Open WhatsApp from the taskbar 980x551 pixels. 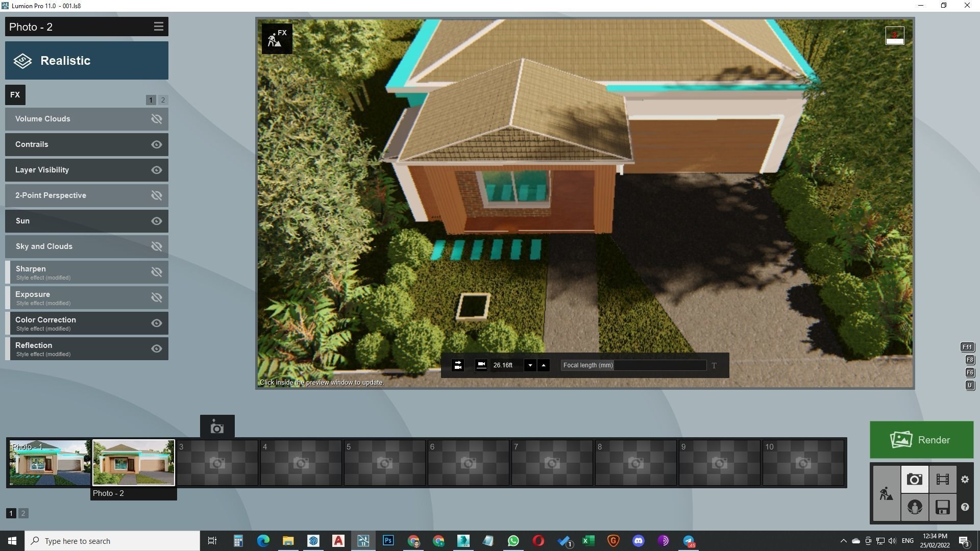[x=513, y=541]
